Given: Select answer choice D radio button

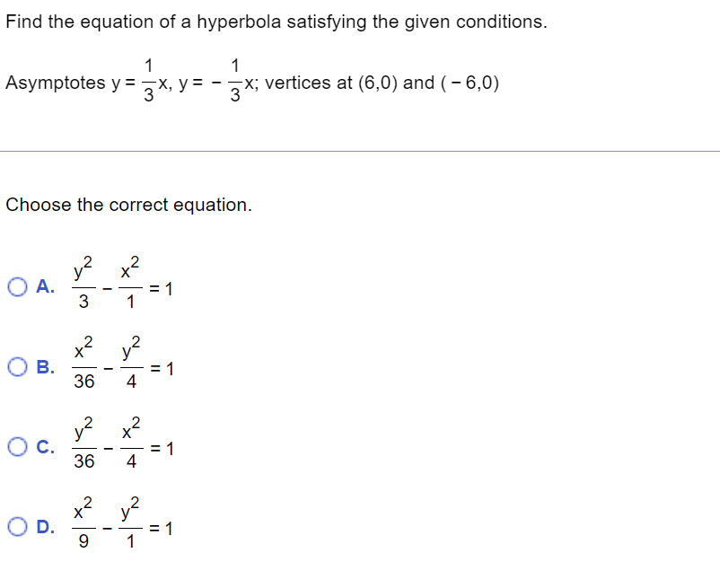Looking at the screenshot, I should point(16,527).
